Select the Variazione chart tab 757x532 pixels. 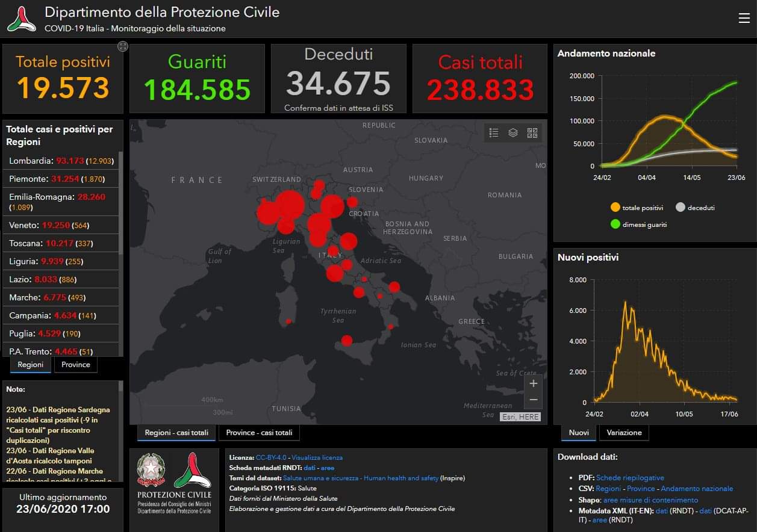click(624, 433)
